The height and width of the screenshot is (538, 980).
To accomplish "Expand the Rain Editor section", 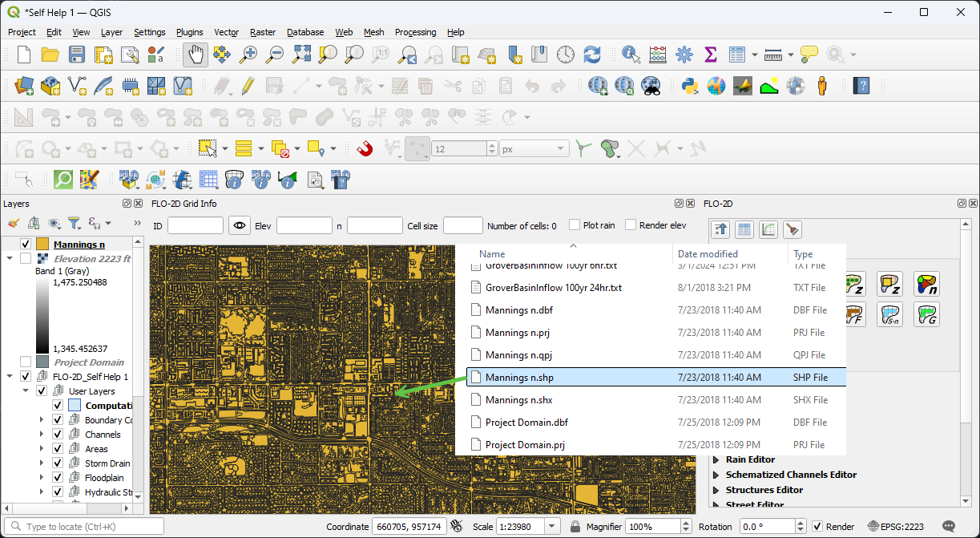I will tap(716, 459).
